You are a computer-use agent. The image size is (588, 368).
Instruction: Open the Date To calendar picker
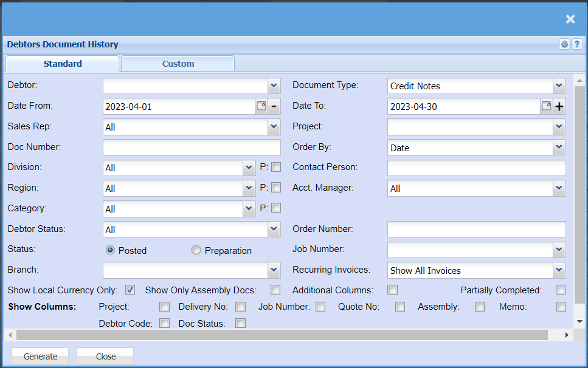point(546,106)
